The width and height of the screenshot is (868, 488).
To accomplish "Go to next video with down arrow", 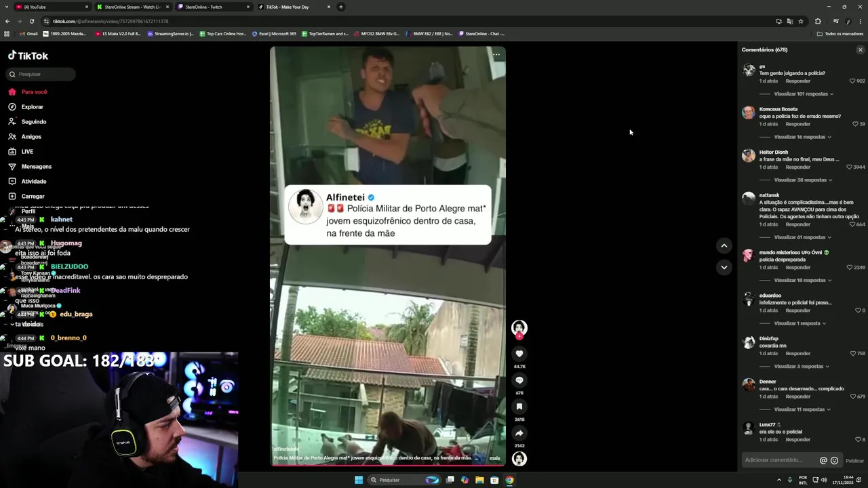I will [x=724, y=267].
